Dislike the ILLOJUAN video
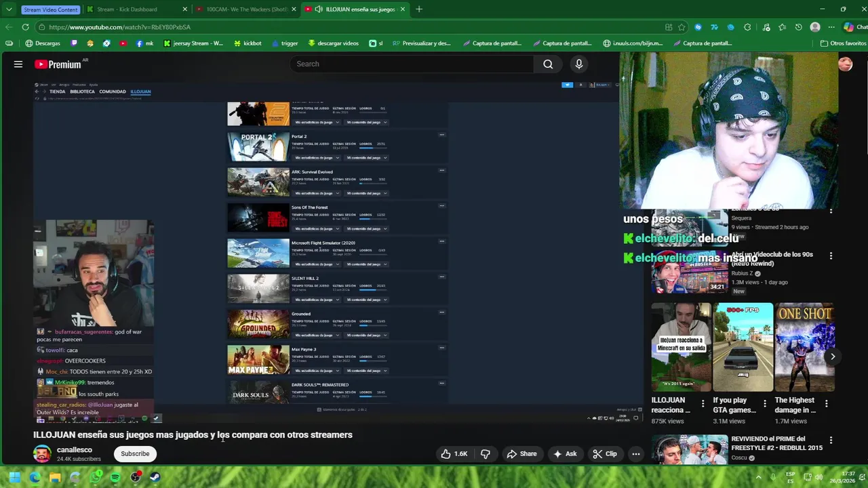The height and width of the screenshot is (488, 868). pyautogui.click(x=486, y=454)
